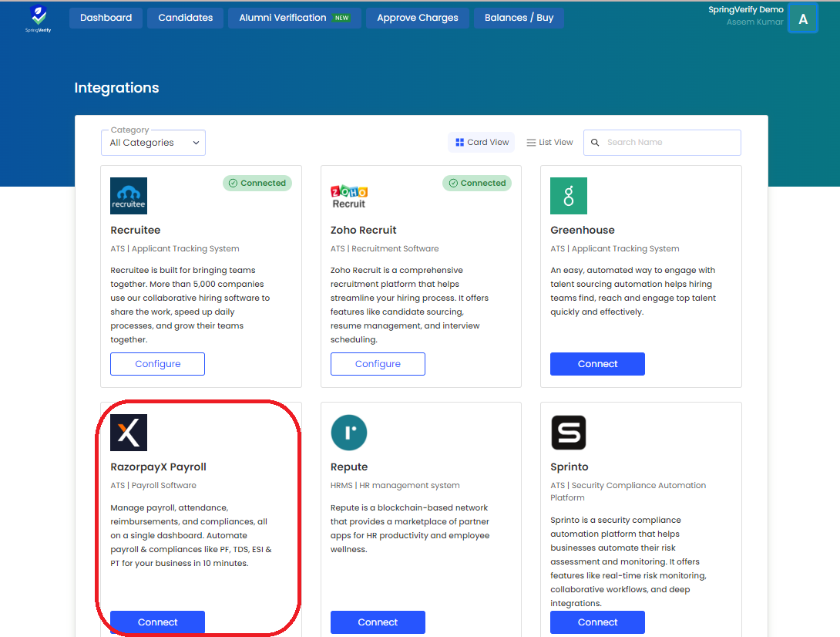Image resolution: width=840 pixels, height=637 pixels.
Task: Open Approve Charges page
Action: pos(418,18)
